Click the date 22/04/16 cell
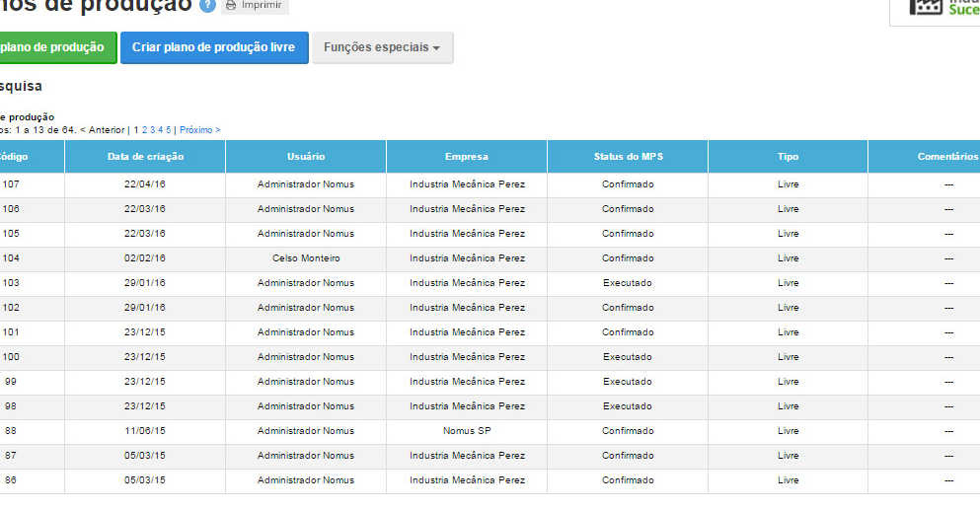Image resolution: width=980 pixels, height=510 pixels. click(145, 184)
